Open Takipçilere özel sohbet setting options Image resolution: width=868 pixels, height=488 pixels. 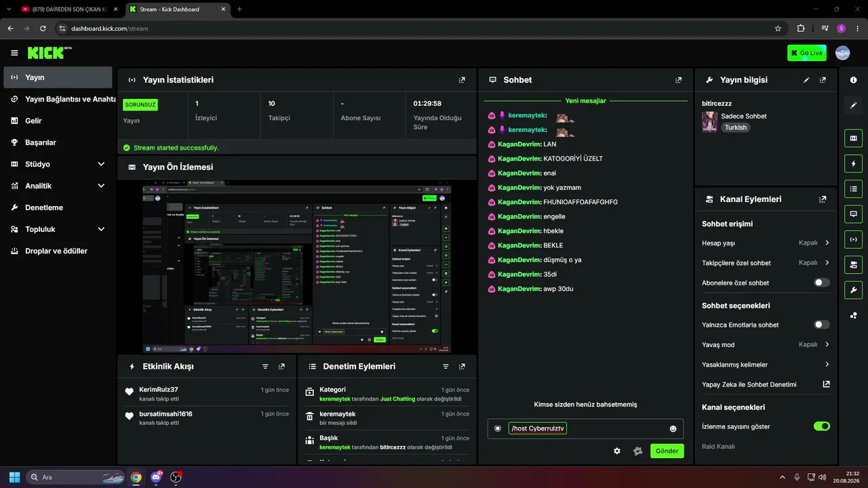pyautogui.click(x=766, y=262)
